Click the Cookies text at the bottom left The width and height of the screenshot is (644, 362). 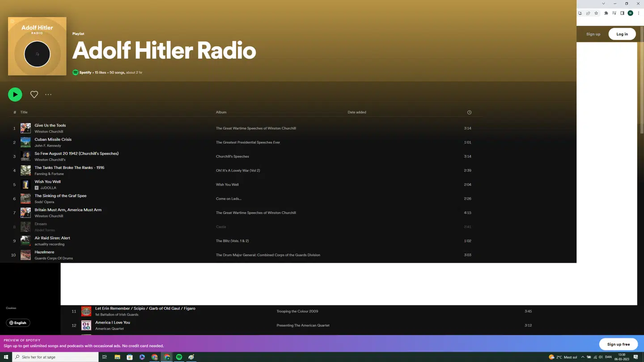[x=12, y=308]
